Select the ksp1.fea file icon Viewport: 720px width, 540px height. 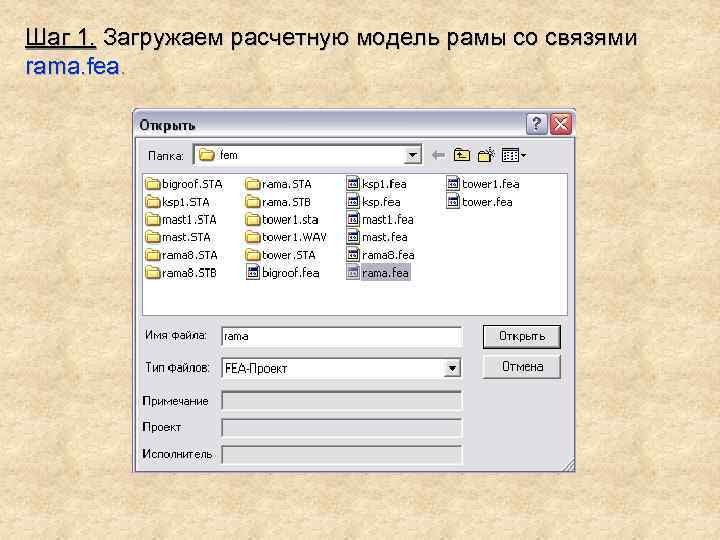[x=353, y=184]
